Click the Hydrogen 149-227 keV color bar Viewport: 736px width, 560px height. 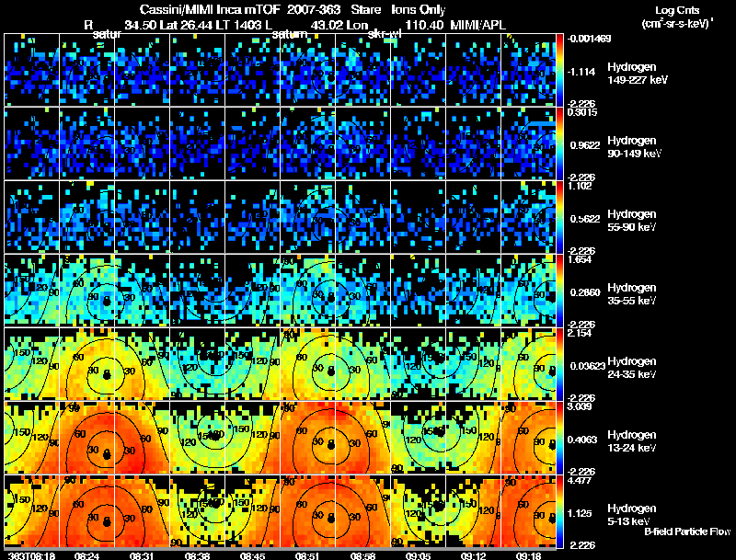point(559,70)
